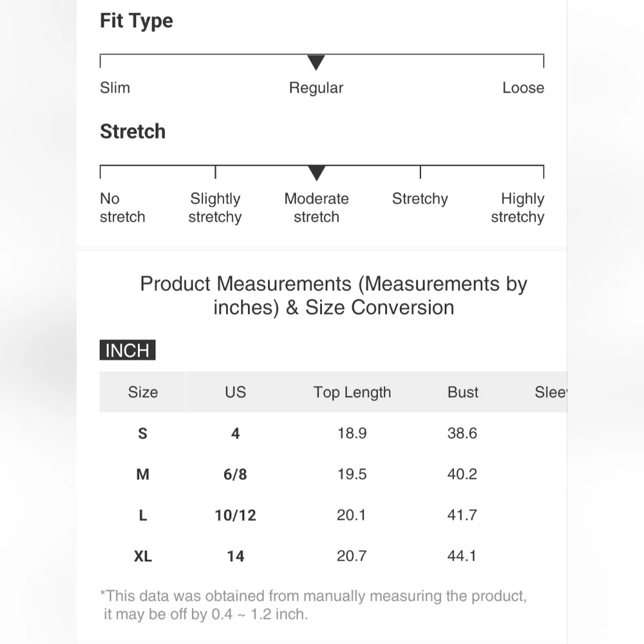Click the 6/8 US size cell
This screenshot has width=644, height=644.
click(235, 475)
